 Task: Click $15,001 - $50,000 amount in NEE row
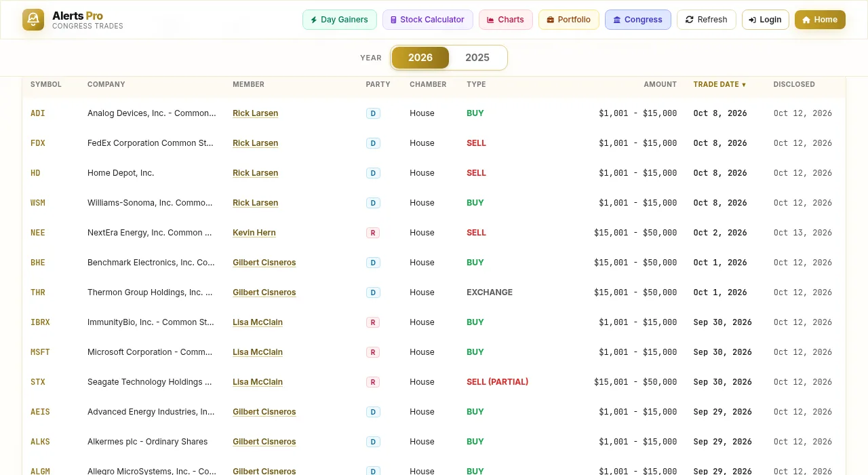click(635, 233)
